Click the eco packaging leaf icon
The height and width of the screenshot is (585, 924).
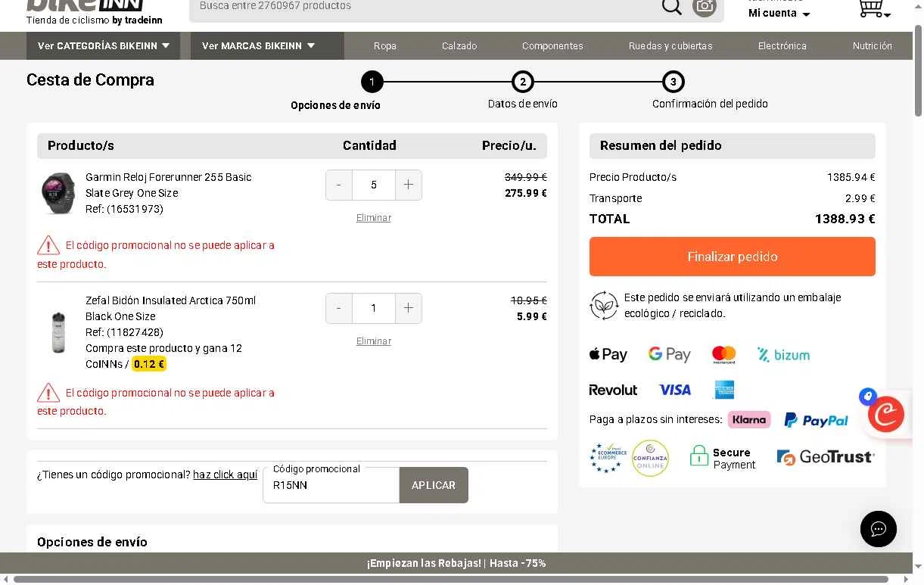pos(604,306)
